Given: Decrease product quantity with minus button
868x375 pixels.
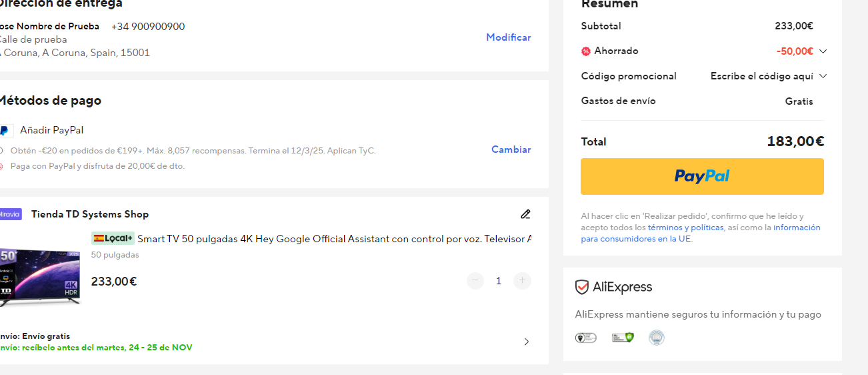Looking at the screenshot, I should pos(475,281).
